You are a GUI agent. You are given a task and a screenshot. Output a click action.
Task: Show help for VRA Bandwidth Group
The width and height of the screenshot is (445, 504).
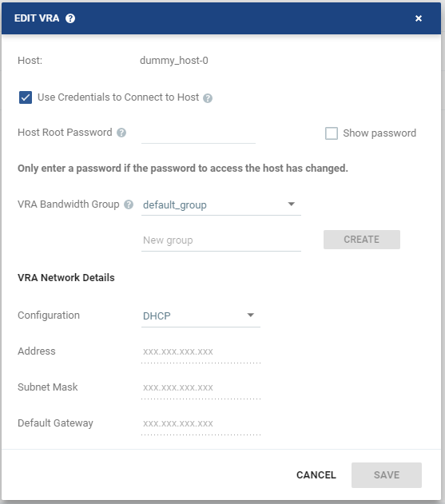129,204
